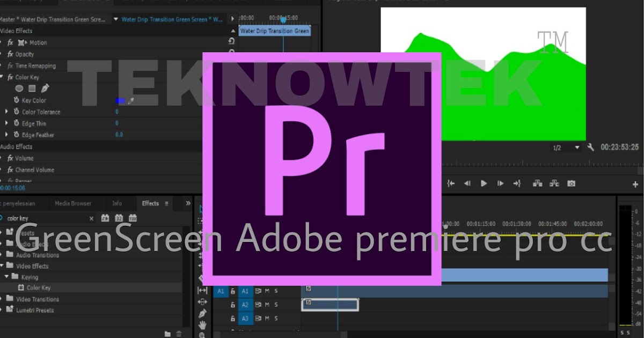Switch to the Info tab
644x338 pixels.
tap(118, 203)
